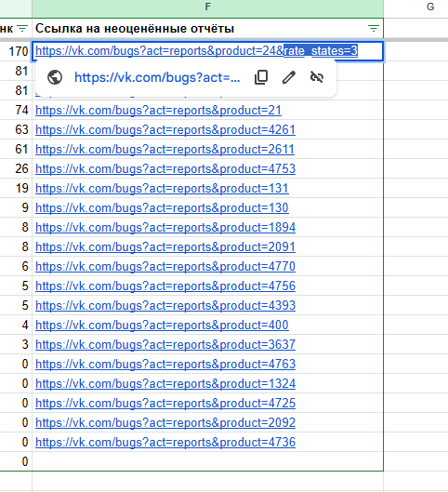Open link ending with product=1324
Image resolution: width=448 pixels, height=492 pixels.
[165, 383]
